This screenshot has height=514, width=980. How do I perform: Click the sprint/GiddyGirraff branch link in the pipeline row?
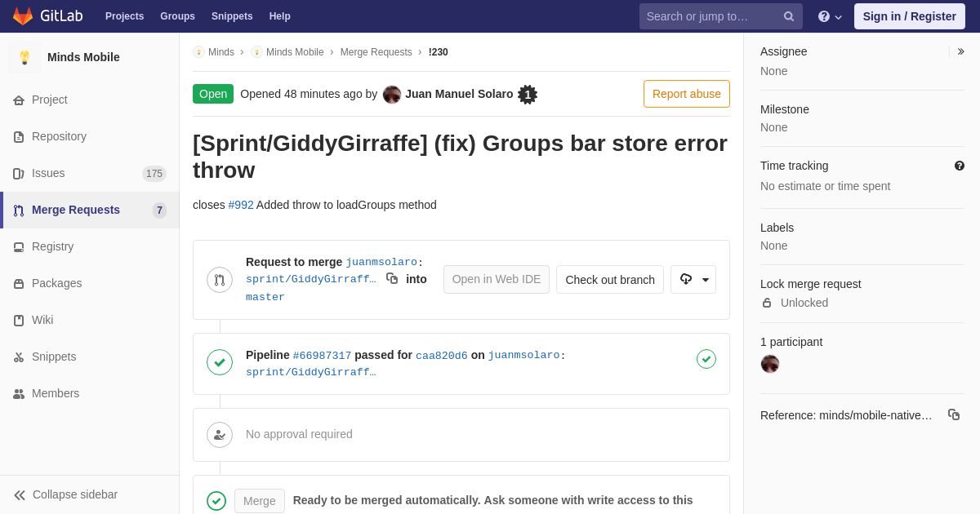click(311, 373)
